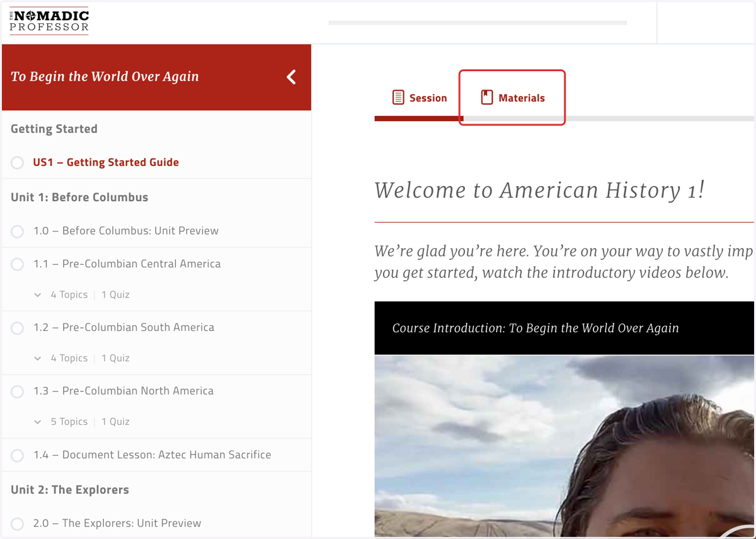Click the Course Introduction video title bar
Image resolution: width=756 pixels, height=539 pixels.
click(564, 328)
